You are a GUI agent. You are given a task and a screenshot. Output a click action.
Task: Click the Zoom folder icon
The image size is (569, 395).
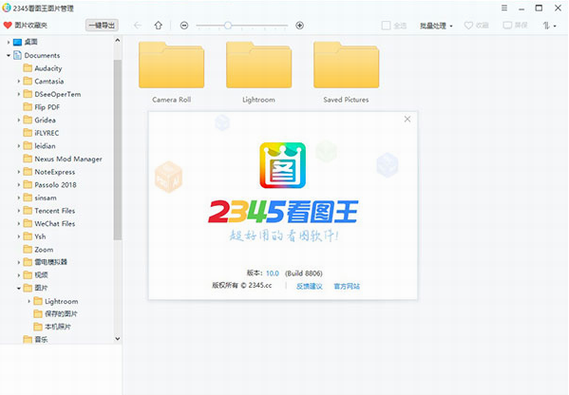(28, 249)
